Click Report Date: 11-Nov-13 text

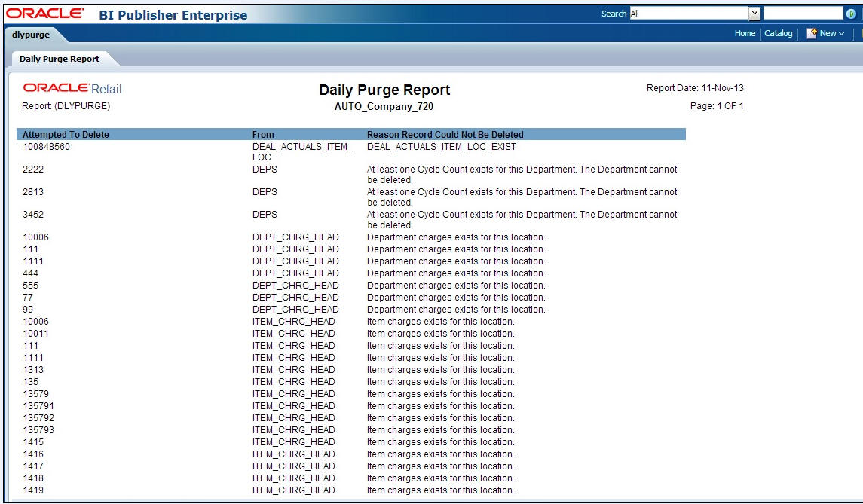pyautogui.click(x=695, y=88)
